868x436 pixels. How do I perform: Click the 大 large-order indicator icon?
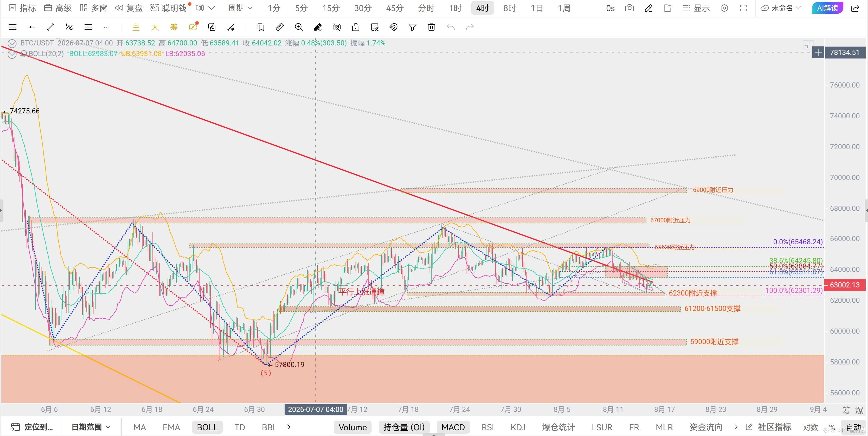[x=155, y=27]
